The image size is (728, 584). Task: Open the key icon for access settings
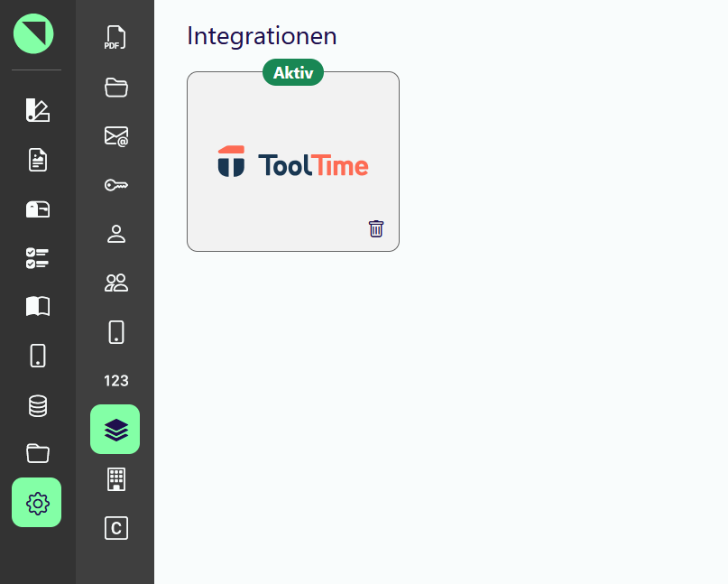tap(116, 185)
